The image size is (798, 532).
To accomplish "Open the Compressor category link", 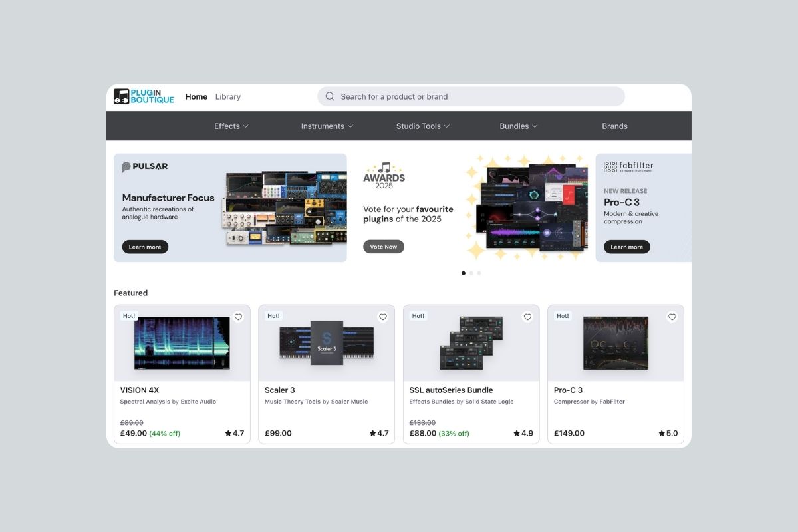I will [571, 402].
